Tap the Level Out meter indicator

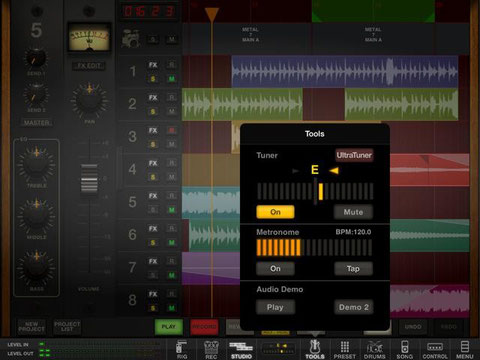coord(44,353)
